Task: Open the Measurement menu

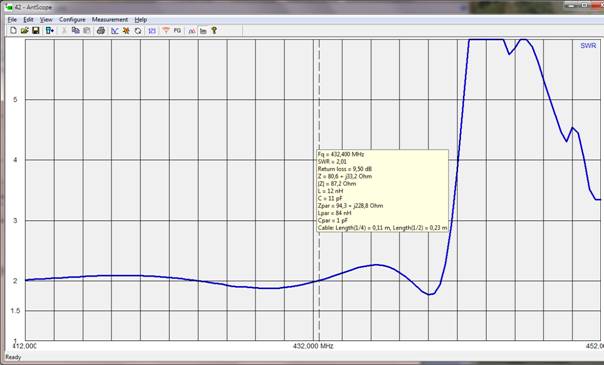Action: pyautogui.click(x=109, y=20)
